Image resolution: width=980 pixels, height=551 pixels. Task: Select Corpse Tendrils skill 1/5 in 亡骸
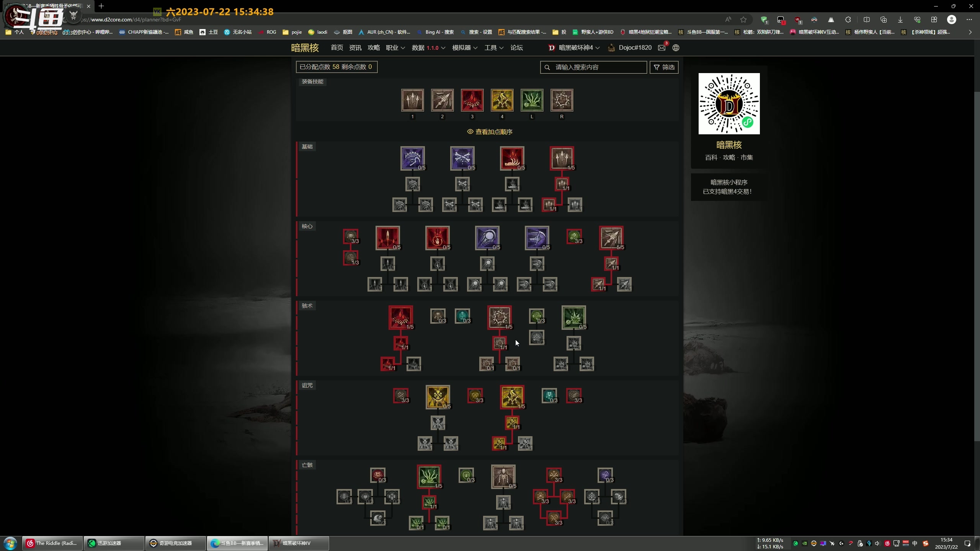pyautogui.click(x=429, y=476)
